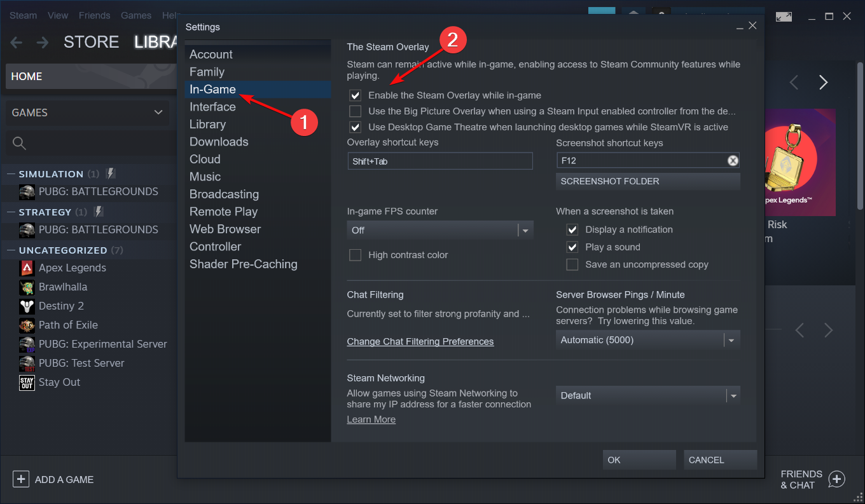865x504 pixels.
Task: Click the Friends & Chat plus icon
Action: [x=836, y=479]
